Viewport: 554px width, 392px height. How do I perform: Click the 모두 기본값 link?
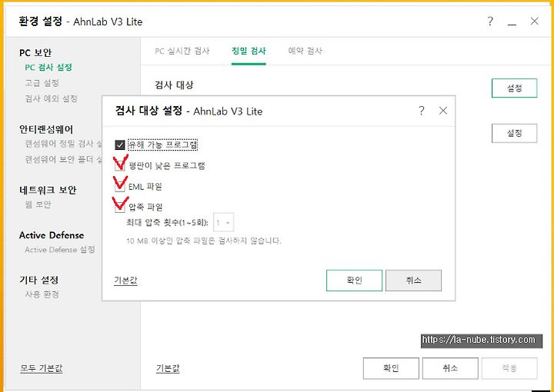point(42,368)
